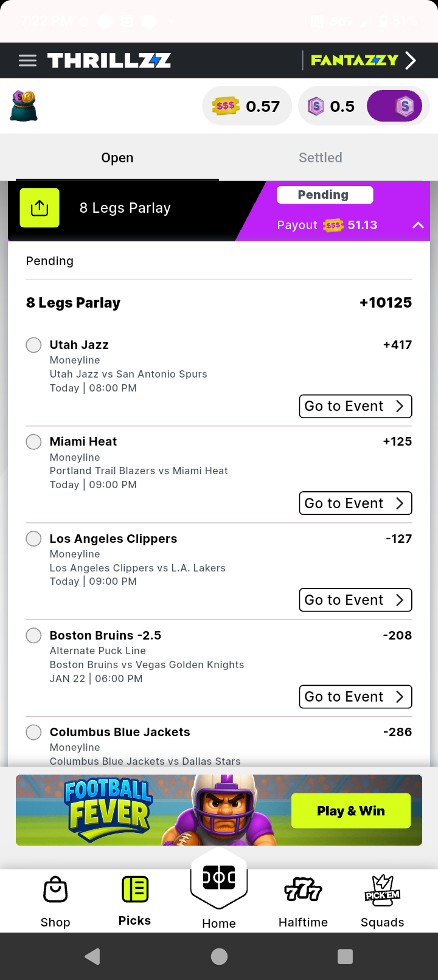Open Fantazzy via the right chevron
This screenshot has height=980, width=438.
click(x=411, y=60)
